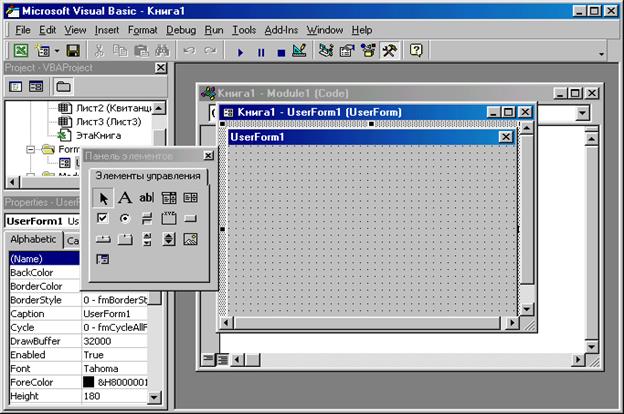
Task: Select the RefEdit control tool
Action: tap(103, 259)
